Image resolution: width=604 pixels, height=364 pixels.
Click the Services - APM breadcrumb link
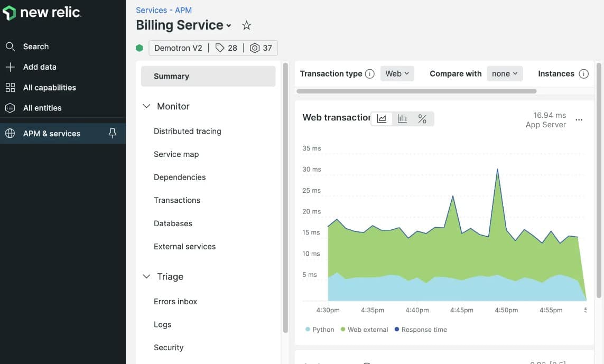pyautogui.click(x=164, y=10)
